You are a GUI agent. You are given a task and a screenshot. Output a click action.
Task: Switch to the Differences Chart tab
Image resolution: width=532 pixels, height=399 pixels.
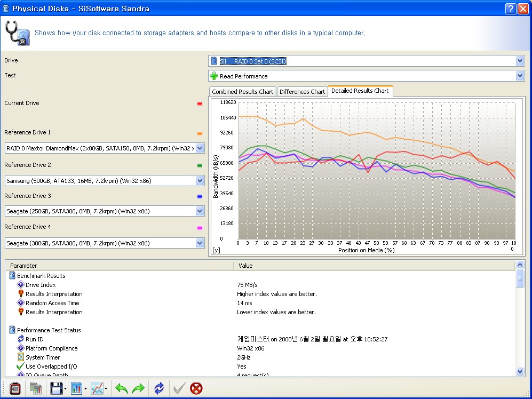click(x=302, y=92)
